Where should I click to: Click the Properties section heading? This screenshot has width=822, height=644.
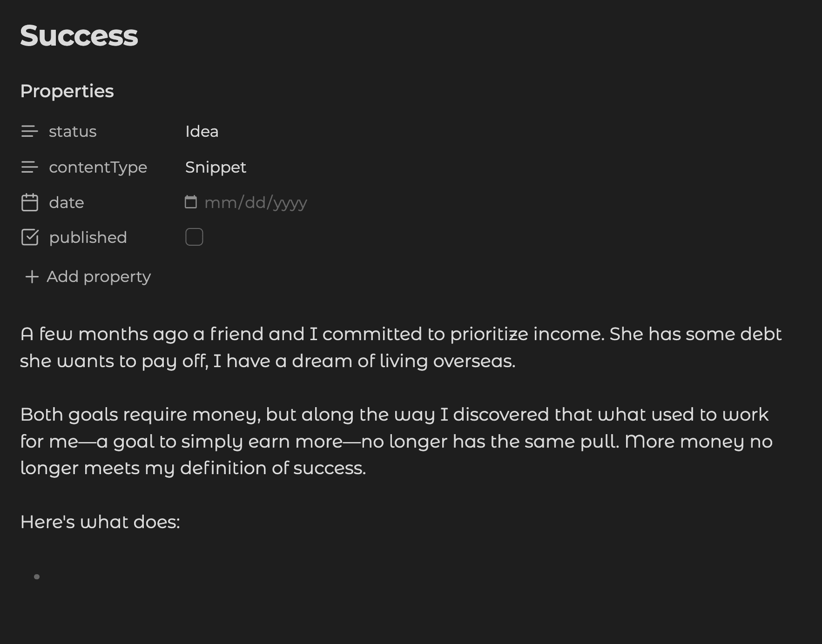pos(67,91)
